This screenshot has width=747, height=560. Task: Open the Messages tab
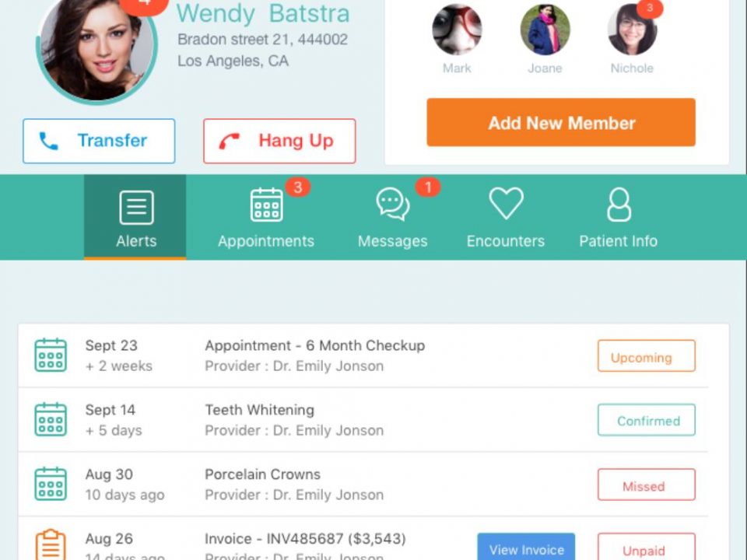click(392, 217)
